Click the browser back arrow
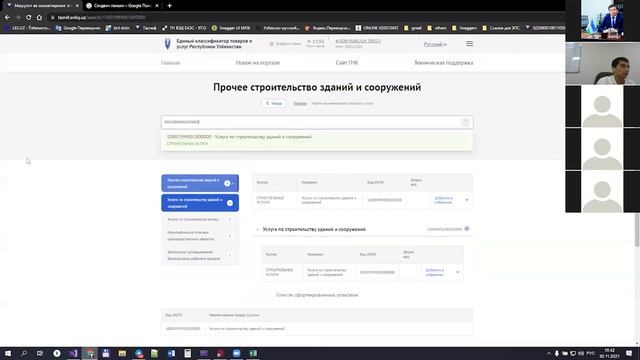Viewport: 640px width, 360px height. coord(7,18)
